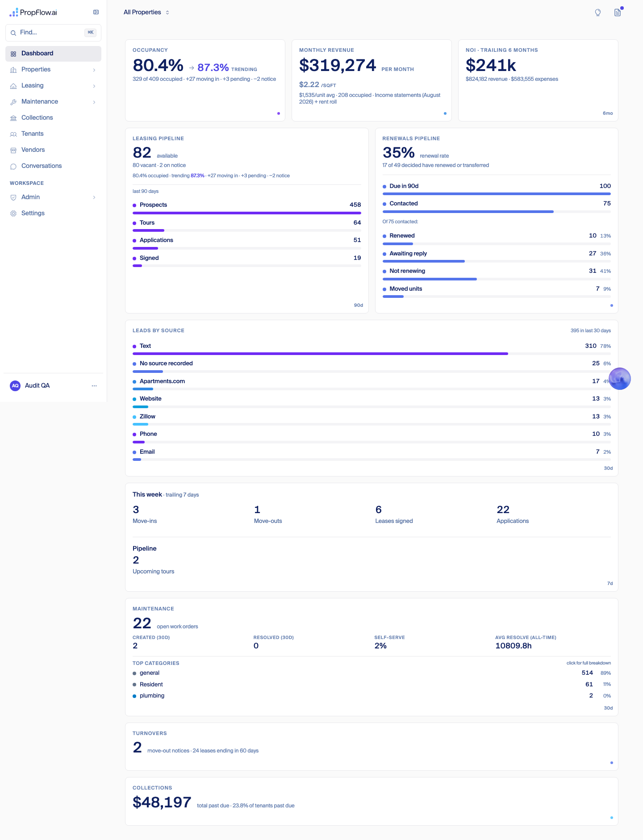Click the Conversations chat bubble icon
This screenshot has height=840, width=643.
click(13, 166)
